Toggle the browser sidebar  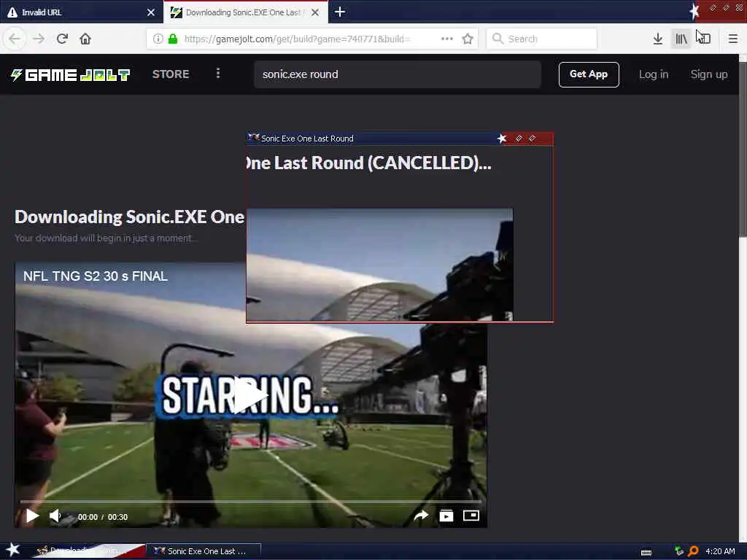pyautogui.click(x=704, y=39)
